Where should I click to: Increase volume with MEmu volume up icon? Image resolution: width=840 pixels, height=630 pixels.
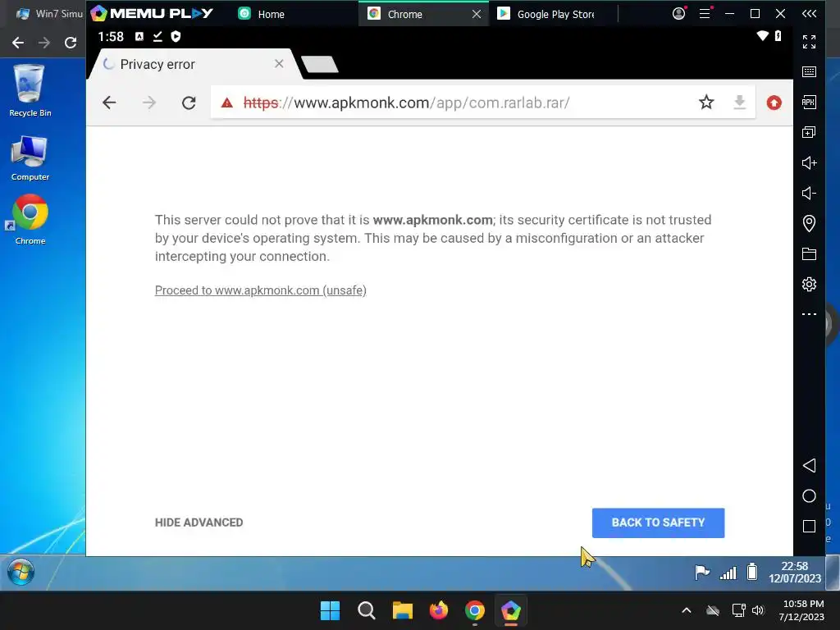point(809,163)
